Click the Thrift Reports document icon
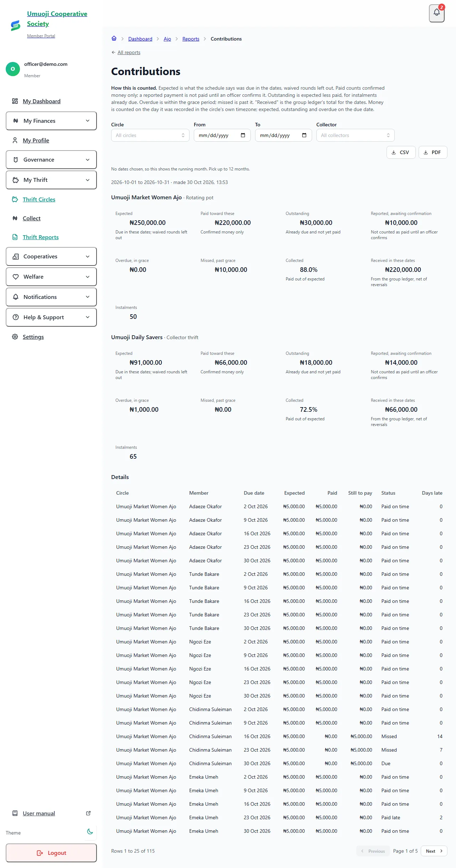The height and width of the screenshot is (868, 456). click(15, 237)
